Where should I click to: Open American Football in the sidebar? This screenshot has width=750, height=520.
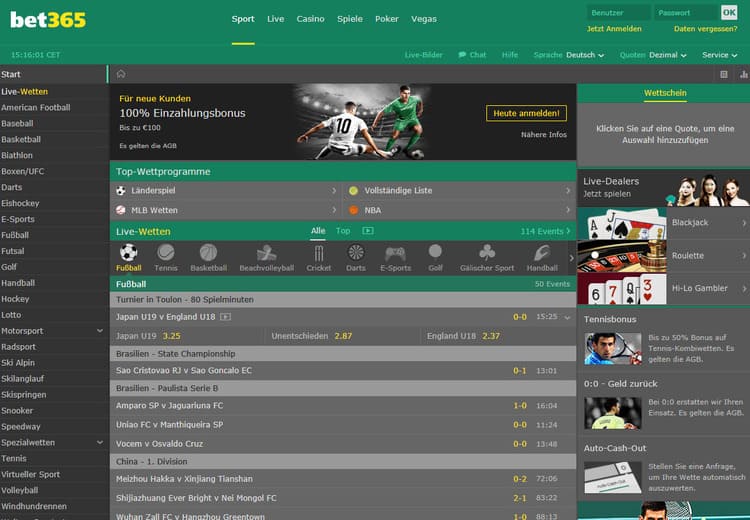(36, 108)
